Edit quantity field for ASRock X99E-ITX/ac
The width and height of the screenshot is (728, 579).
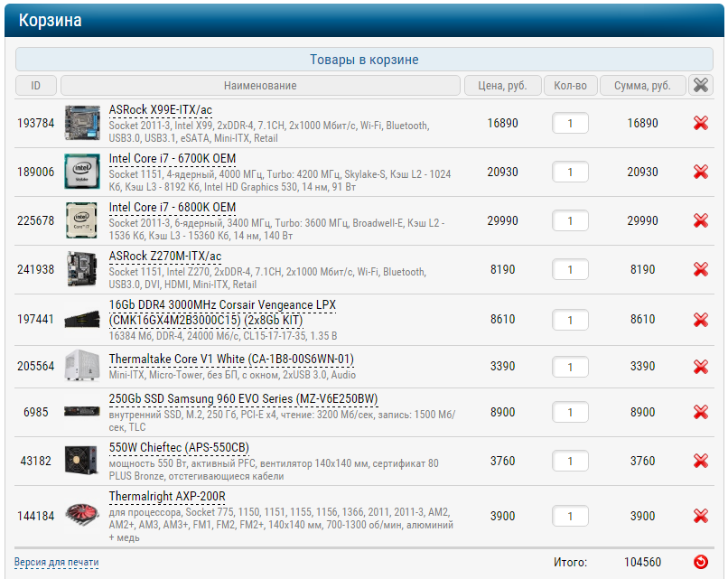point(570,123)
